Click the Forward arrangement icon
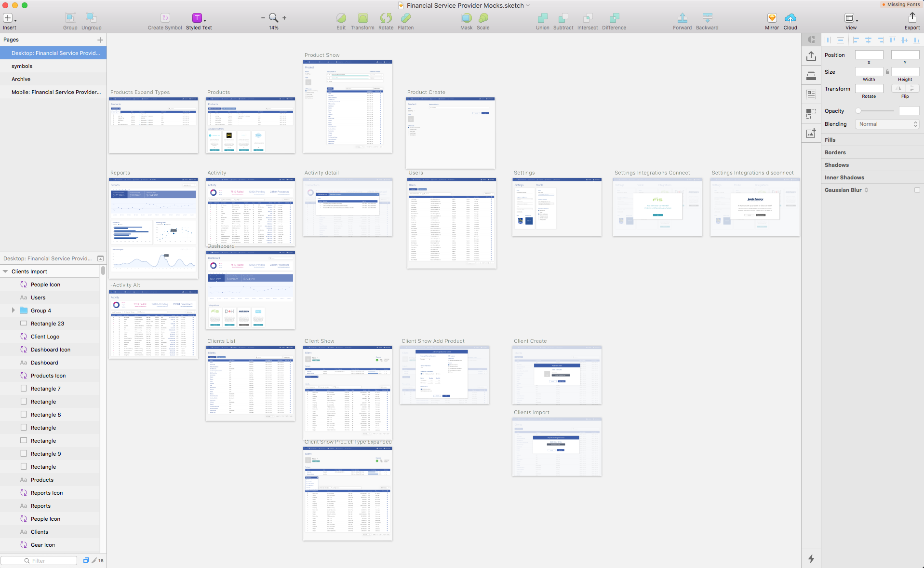Image resolution: width=924 pixels, height=568 pixels. (683, 18)
